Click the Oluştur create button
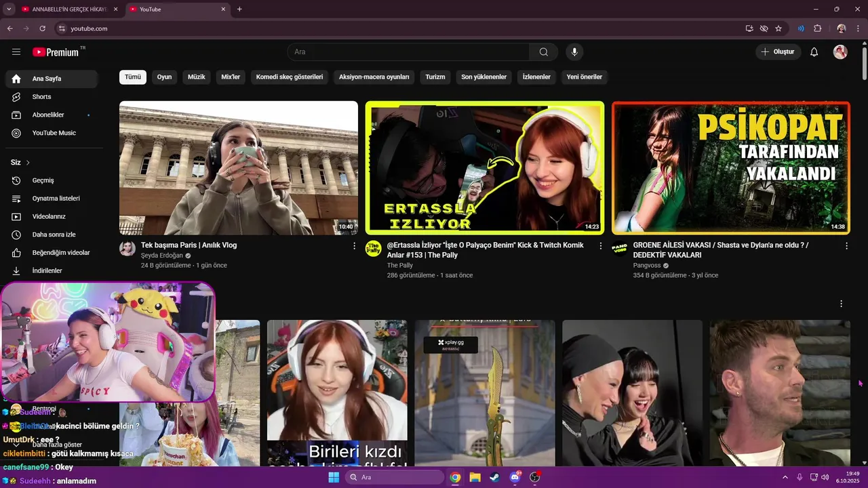This screenshot has width=868, height=488. pos(778,52)
